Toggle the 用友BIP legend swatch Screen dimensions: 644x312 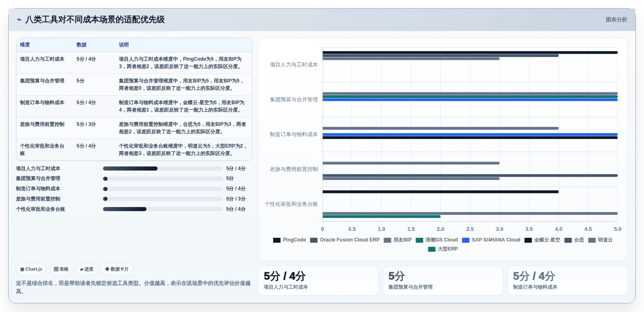pyautogui.click(x=387, y=240)
